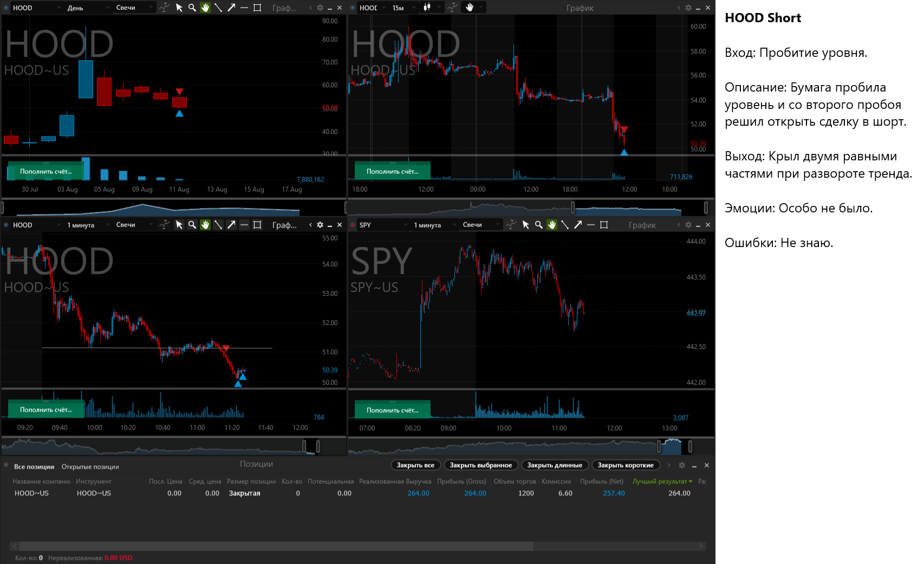This screenshot has width=924, height=564.
Task: Pick the arrow drawing tool in the HOOD daily chart
Action: pyautogui.click(x=231, y=8)
